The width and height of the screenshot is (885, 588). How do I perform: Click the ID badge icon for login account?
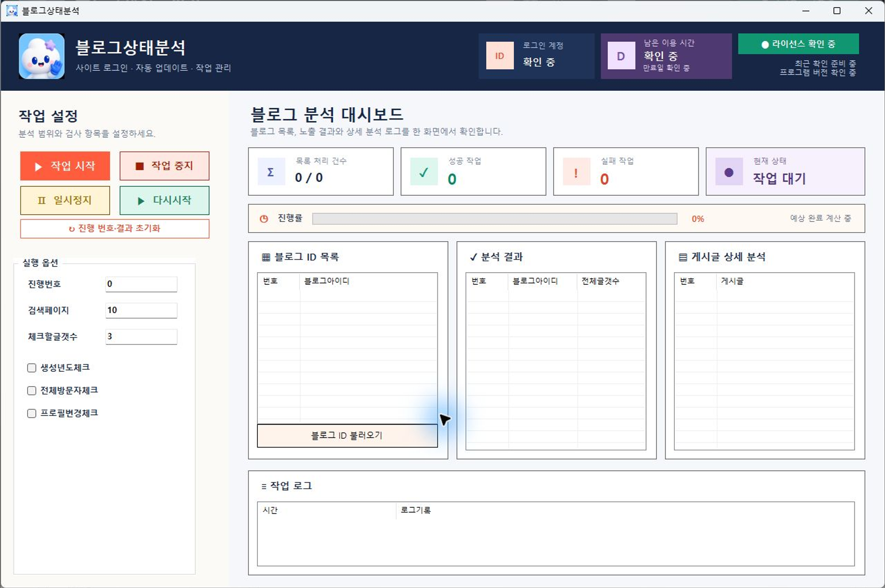(499, 56)
